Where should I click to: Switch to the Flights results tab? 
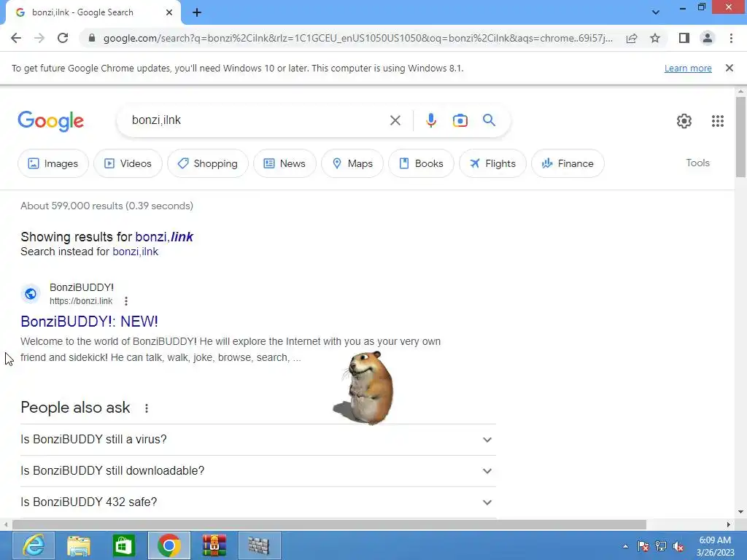492,163
